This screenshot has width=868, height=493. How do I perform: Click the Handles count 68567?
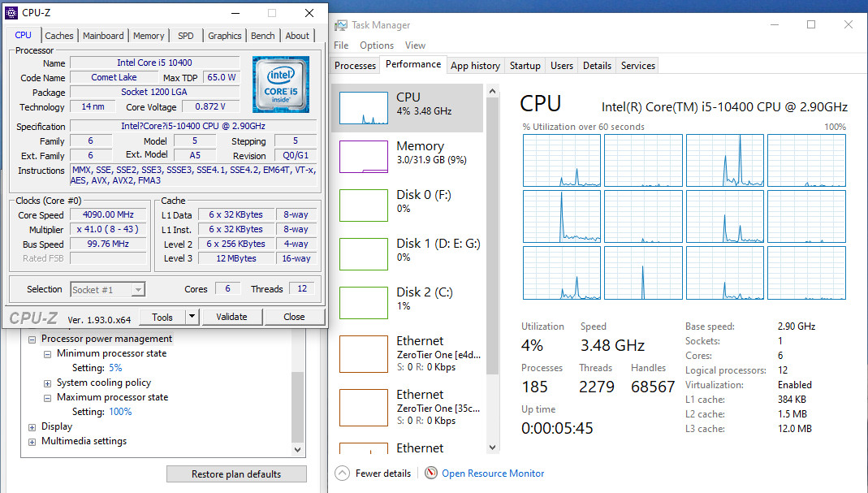pyautogui.click(x=653, y=387)
